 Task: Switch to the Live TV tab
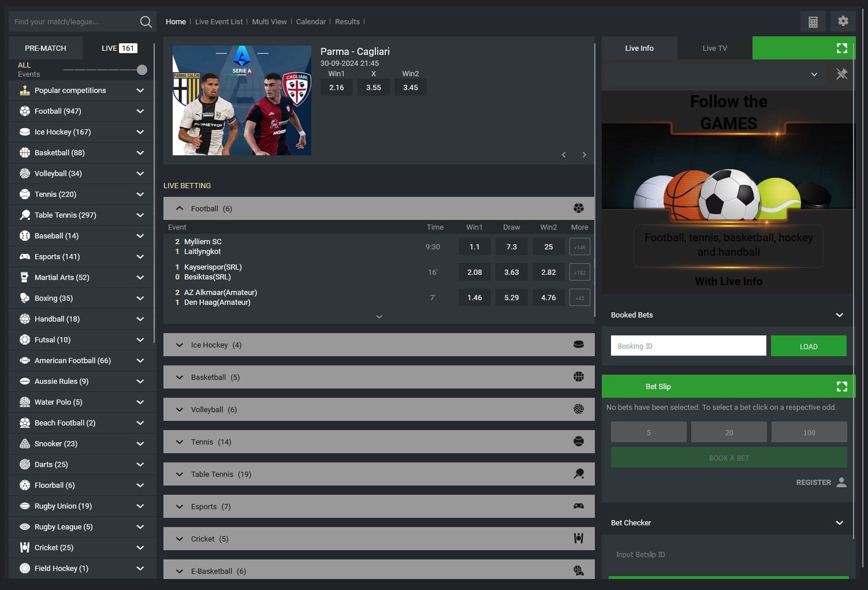714,48
